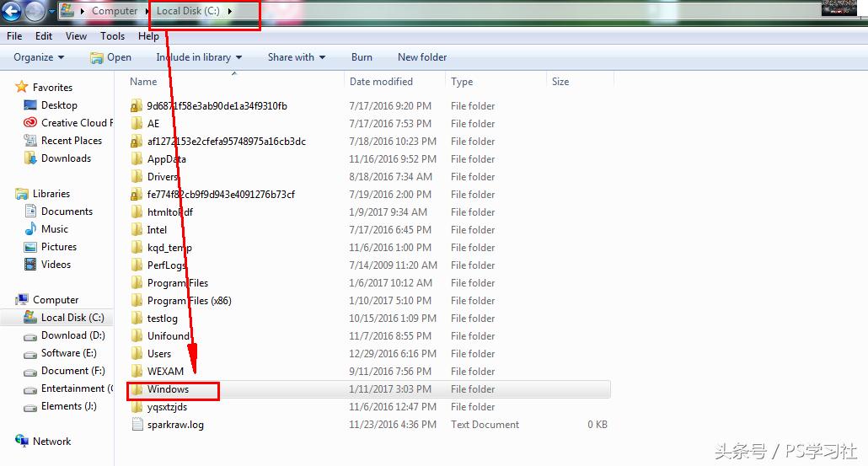Select the Program Files folder icon
The width and height of the screenshot is (868, 466).
coord(137,283)
